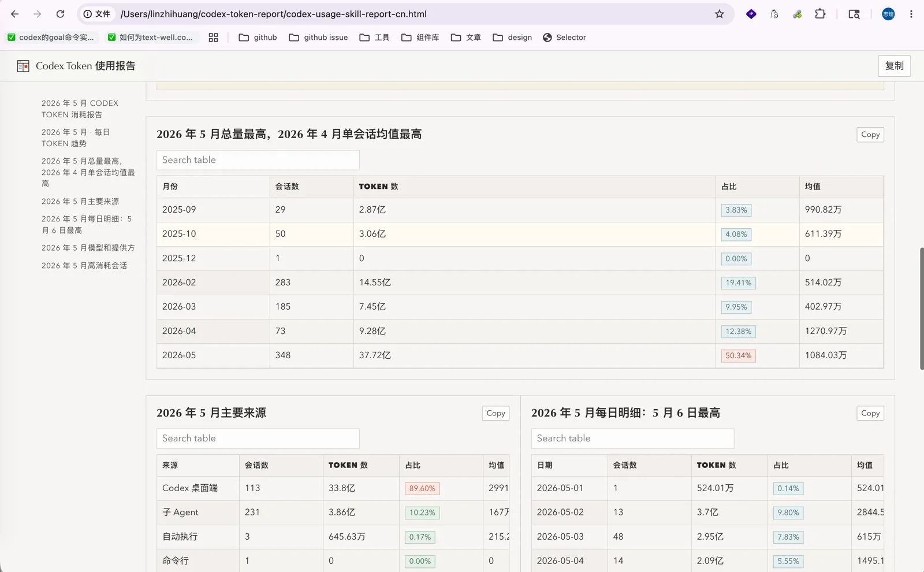
Task: Select the 2025-09 month cell
Action: (213, 210)
